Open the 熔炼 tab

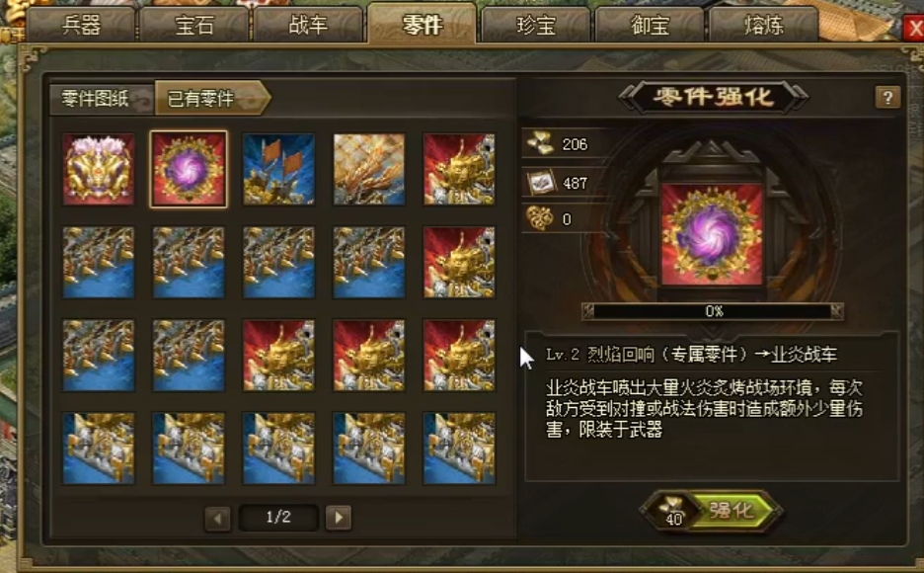tap(764, 26)
